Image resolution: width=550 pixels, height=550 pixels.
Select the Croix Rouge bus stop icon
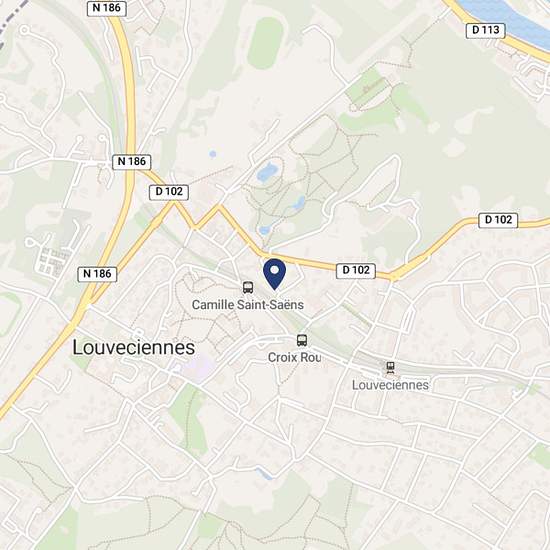click(x=302, y=340)
